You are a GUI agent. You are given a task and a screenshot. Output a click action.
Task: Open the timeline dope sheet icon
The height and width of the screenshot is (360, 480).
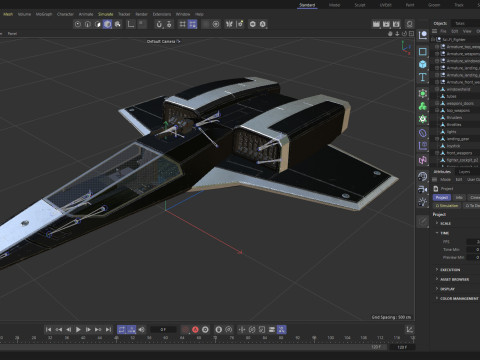click(410, 329)
